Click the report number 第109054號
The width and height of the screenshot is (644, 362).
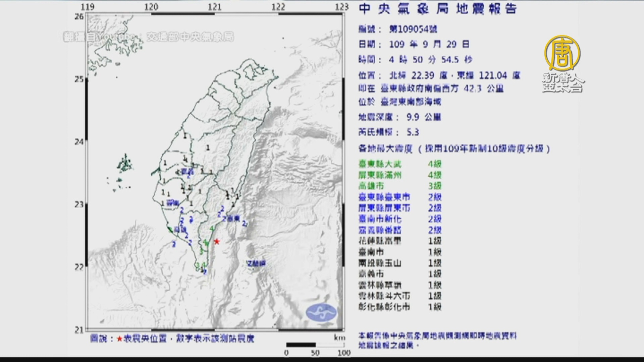coord(413,29)
